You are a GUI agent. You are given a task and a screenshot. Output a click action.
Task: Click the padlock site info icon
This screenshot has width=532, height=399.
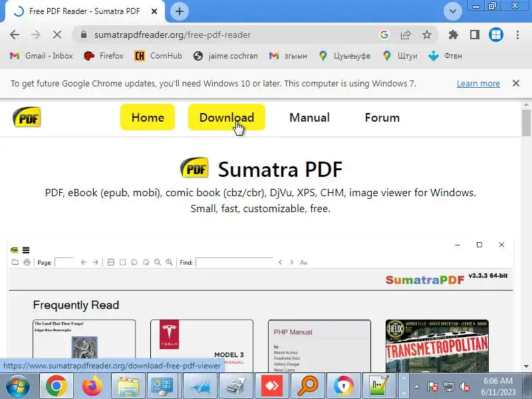(84, 35)
